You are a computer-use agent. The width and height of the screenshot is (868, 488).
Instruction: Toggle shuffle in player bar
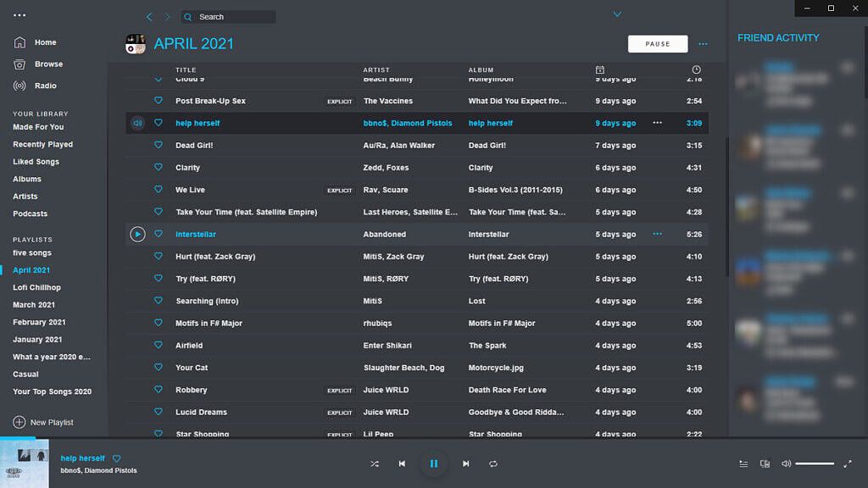375,463
